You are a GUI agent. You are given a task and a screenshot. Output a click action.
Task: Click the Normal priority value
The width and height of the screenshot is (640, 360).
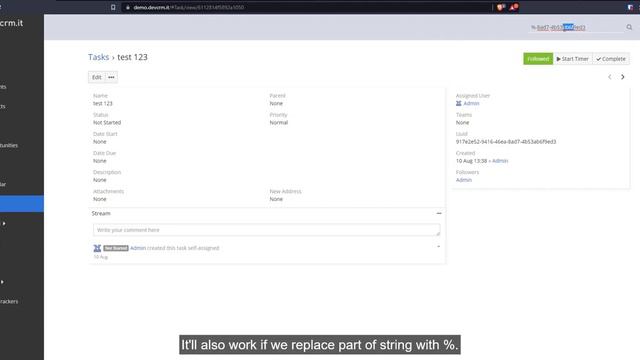pyautogui.click(x=279, y=122)
